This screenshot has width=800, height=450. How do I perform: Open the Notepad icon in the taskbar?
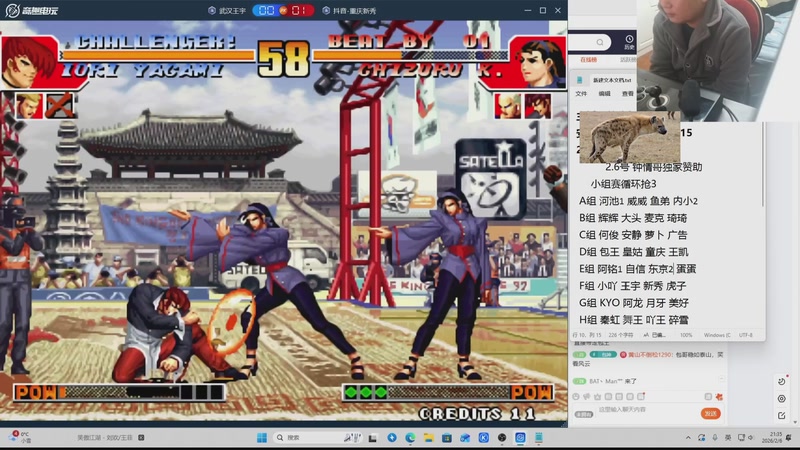(x=539, y=438)
